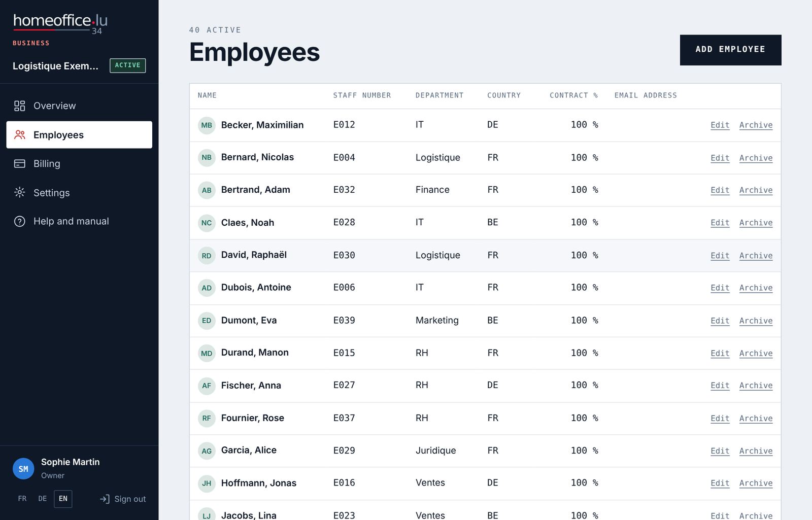Edit Claes, Noah's record

click(x=720, y=223)
